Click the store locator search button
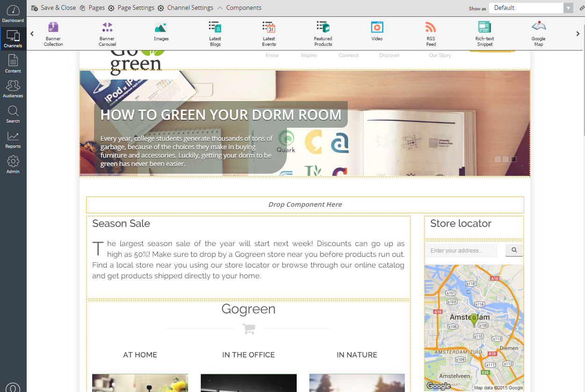This screenshot has height=392, width=585. 514,250
